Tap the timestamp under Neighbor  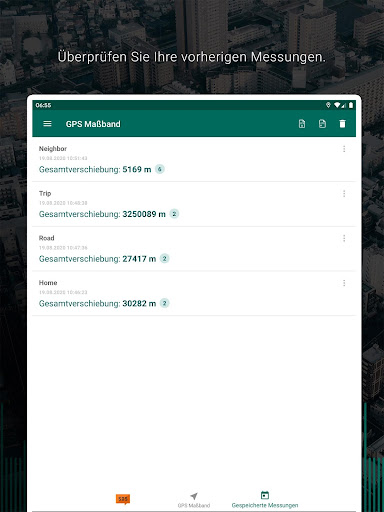pos(63,158)
